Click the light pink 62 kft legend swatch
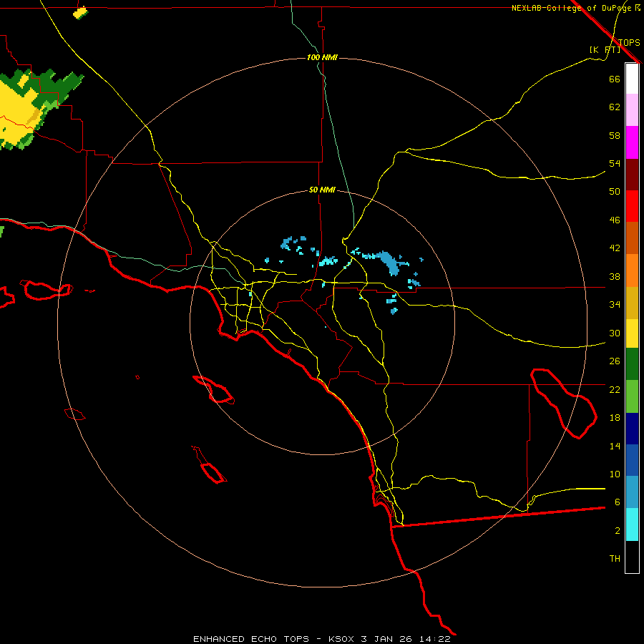The height and width of the screenshot is (644, 644). [632, 109]
